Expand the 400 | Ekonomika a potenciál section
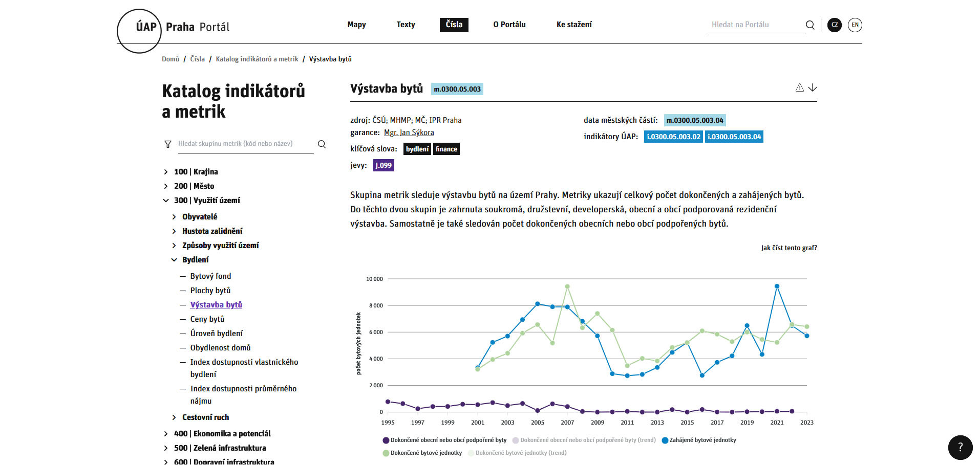 tap(166, 434)
